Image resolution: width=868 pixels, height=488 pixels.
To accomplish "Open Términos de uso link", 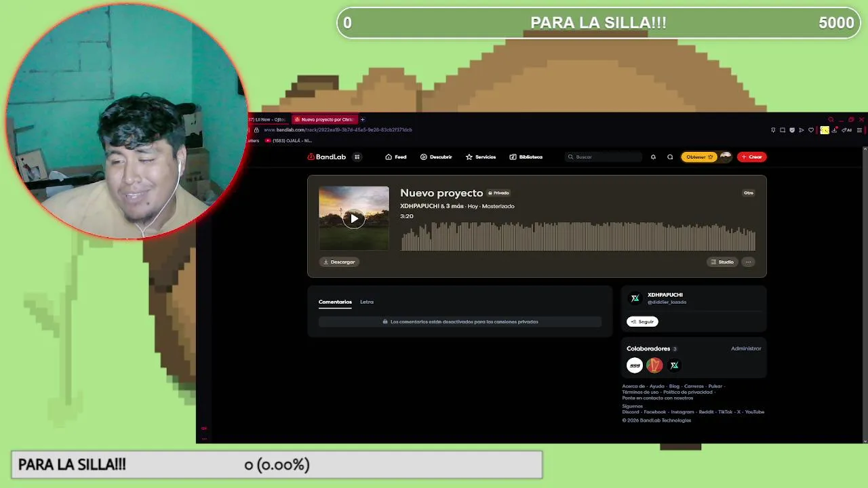I will [640, 392].
